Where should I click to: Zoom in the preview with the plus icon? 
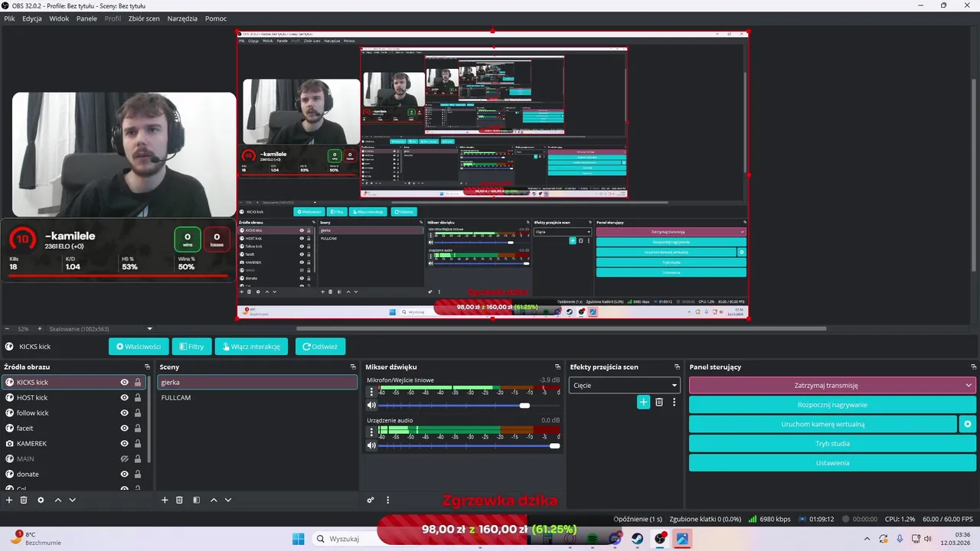40,329
